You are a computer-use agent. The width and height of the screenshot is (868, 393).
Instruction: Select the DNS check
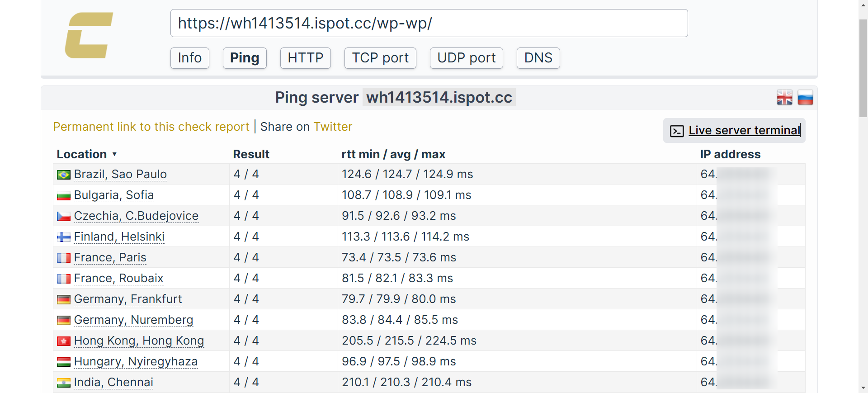(x=538, y=58)
